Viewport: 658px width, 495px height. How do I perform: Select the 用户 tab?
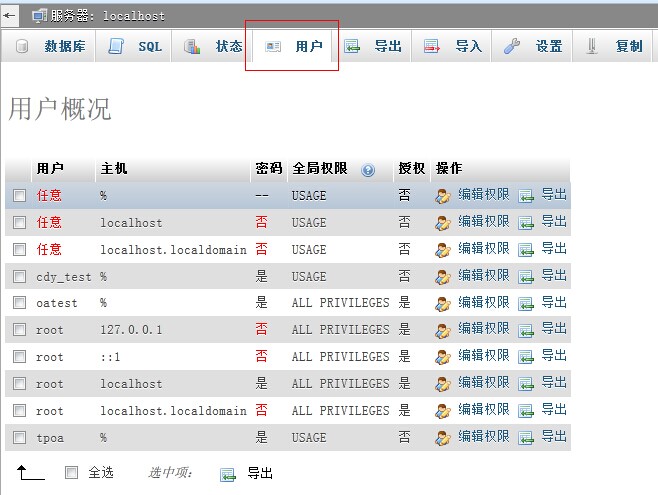(x=293, y=46)
